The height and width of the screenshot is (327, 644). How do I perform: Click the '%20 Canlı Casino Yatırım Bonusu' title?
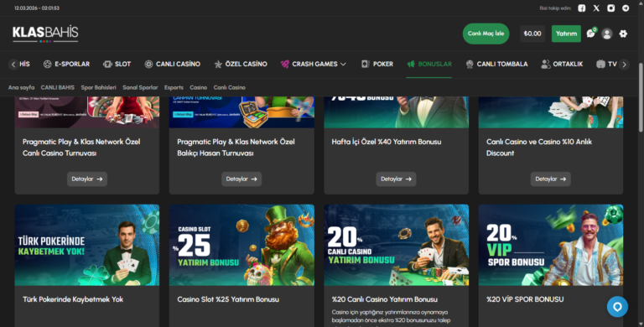(x=384, y=299)
